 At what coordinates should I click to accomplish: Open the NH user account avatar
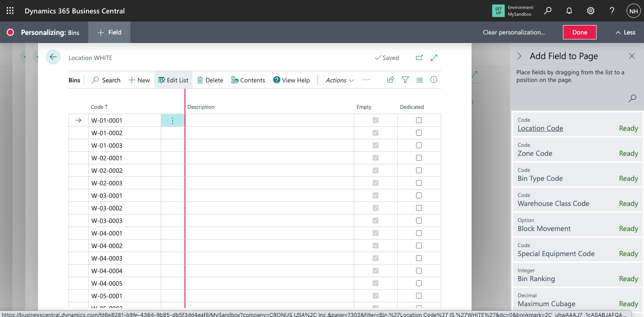pyautogui.click(x=633, y=11)
